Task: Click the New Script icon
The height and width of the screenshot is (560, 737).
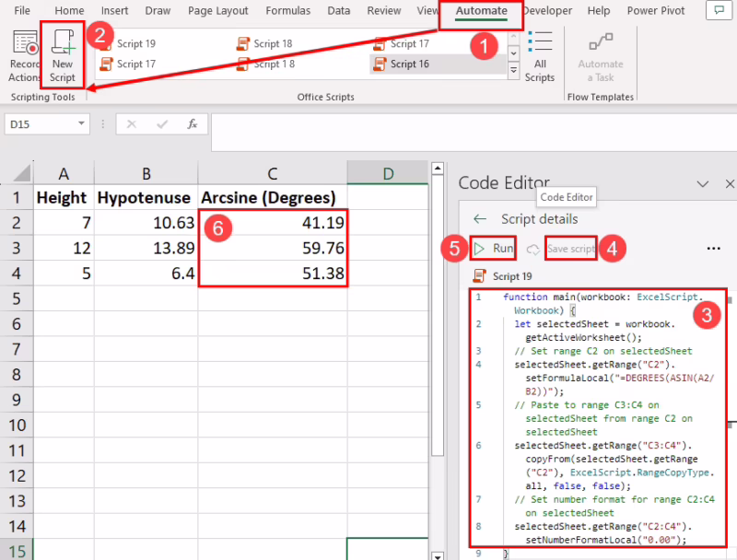Action: pyautogui.click(x=63, y=41)
